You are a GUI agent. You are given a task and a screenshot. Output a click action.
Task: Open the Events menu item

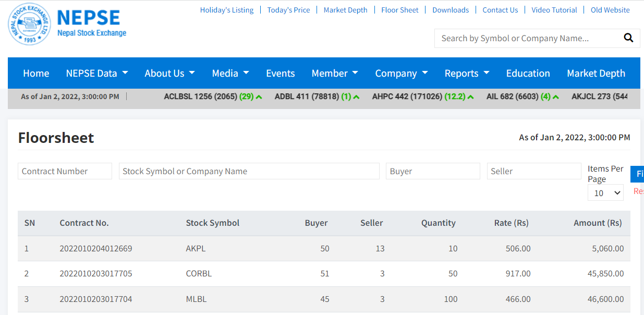(281, 74)
